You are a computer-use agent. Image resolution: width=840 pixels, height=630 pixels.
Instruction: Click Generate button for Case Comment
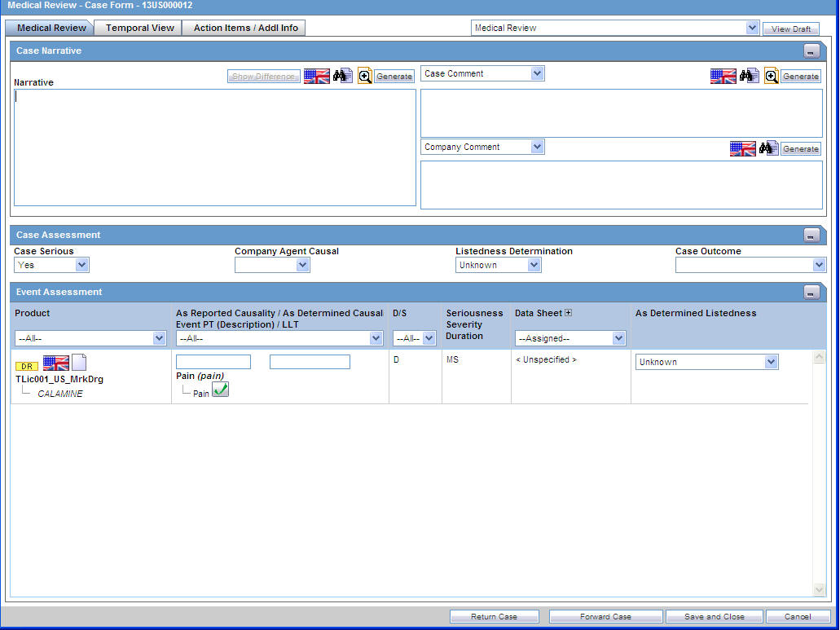coord(800,77)
